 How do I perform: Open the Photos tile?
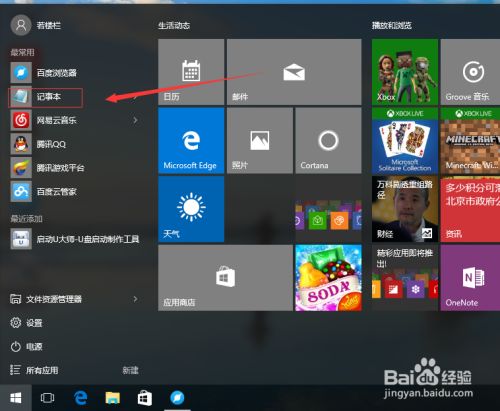point(260,140)
